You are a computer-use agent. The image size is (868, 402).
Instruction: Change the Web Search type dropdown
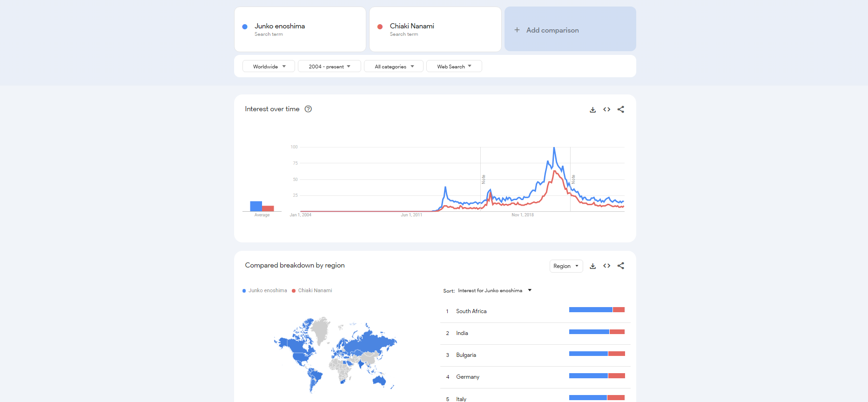pyautogui.click(x=454, y=67)
